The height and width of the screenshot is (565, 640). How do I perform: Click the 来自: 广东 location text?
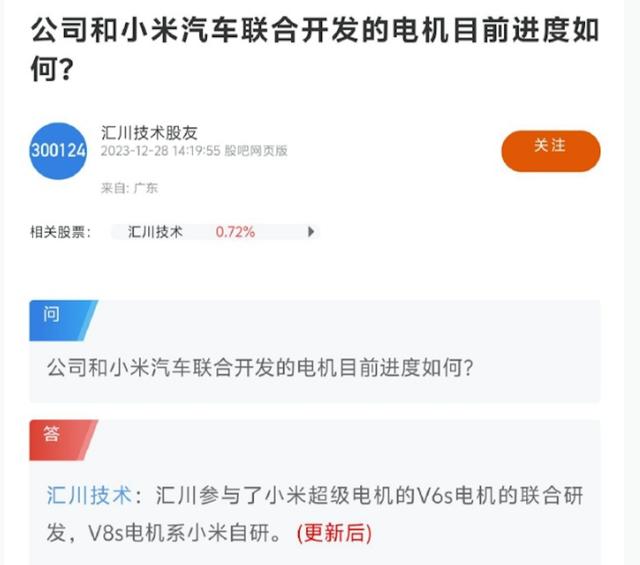[129, 187]
